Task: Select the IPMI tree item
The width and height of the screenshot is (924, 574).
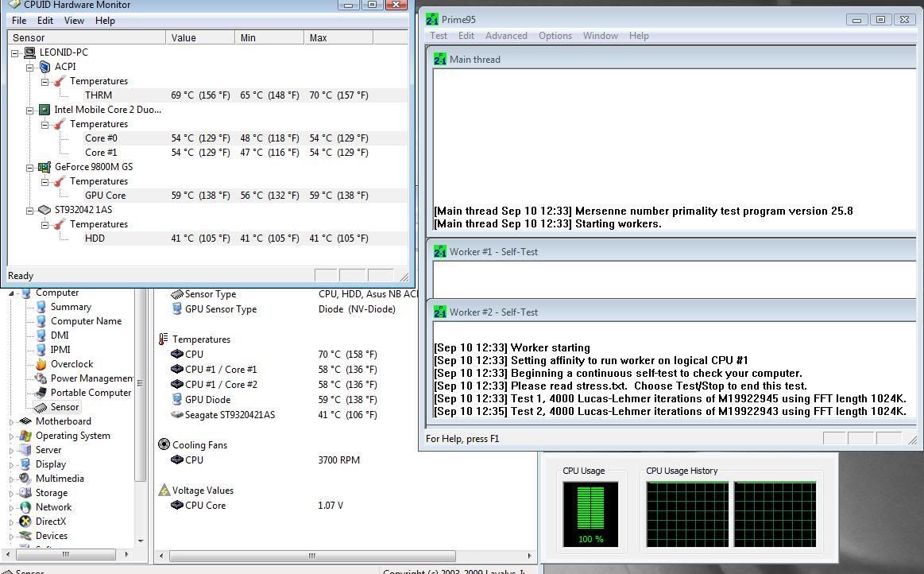Action: pos(60,350)
